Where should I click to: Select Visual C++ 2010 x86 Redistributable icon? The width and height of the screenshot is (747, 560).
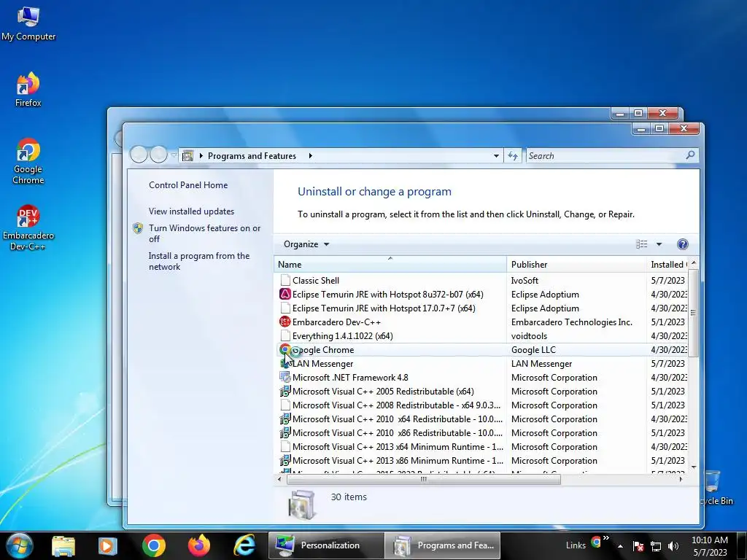[x=285, y=433]
